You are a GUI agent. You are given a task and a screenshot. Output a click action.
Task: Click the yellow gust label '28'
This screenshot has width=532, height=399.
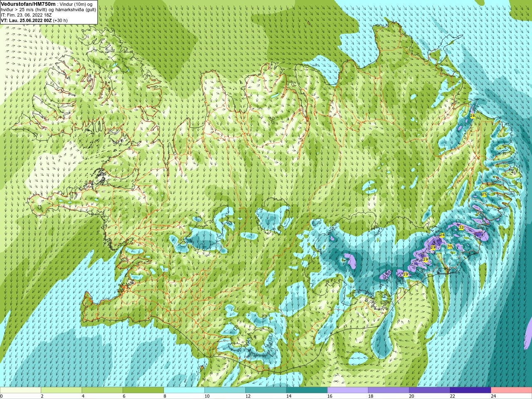[x=472, y=116]
